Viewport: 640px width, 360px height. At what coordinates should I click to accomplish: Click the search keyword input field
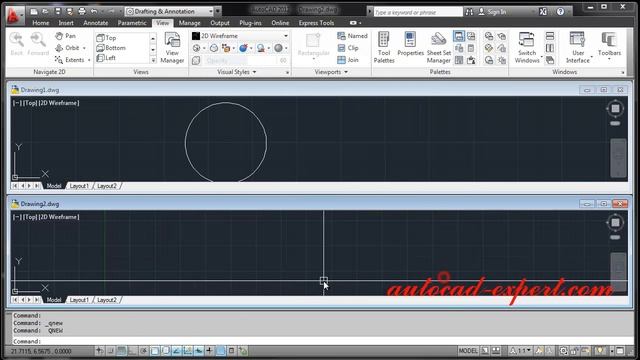(x=418, y=12)
